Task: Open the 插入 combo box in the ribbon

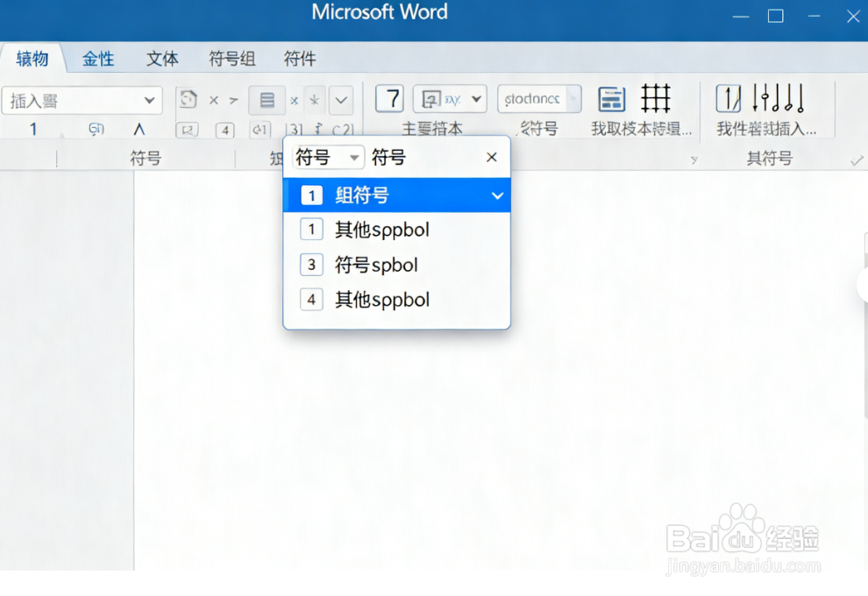Action: tap(82, 100)
